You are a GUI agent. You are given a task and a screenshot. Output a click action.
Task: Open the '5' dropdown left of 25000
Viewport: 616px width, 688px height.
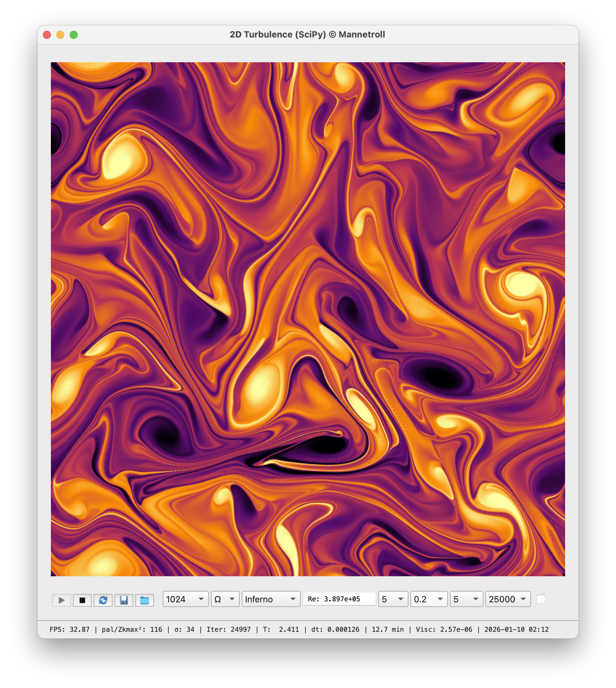(x=466, y=599)
